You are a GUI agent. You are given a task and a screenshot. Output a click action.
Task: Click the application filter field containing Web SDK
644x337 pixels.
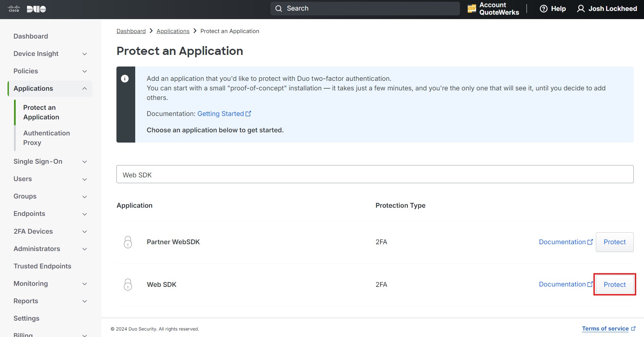coord(375,175)
